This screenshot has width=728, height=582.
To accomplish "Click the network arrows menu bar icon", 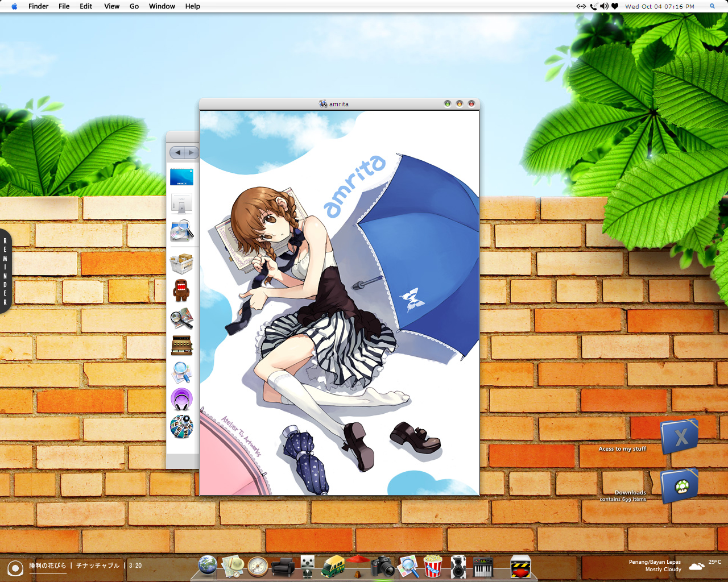I will click(581, 6).
